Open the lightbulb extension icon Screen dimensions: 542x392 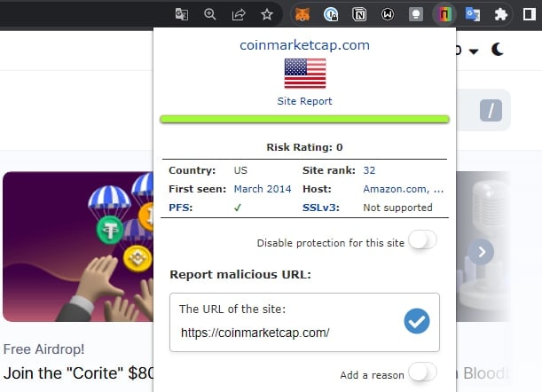click(x=416, y=14)
